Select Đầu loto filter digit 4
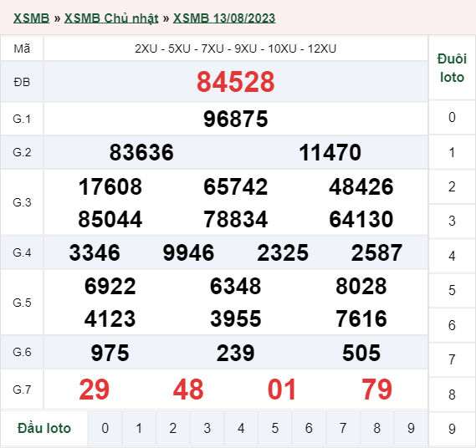This screenshot has height=448, width=476. 241,428
